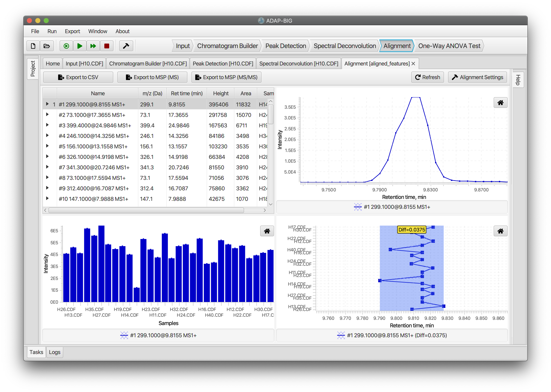This screenshot has height=392, width=551.
Task: Click Export to CSV button
Action: pyautogui.click(x=78, y=77)
